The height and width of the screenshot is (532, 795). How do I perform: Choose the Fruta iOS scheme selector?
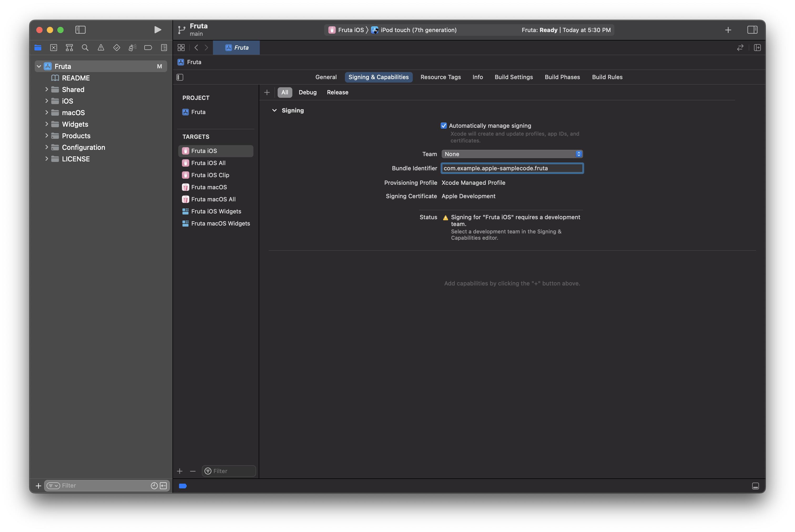pos(346,30)
